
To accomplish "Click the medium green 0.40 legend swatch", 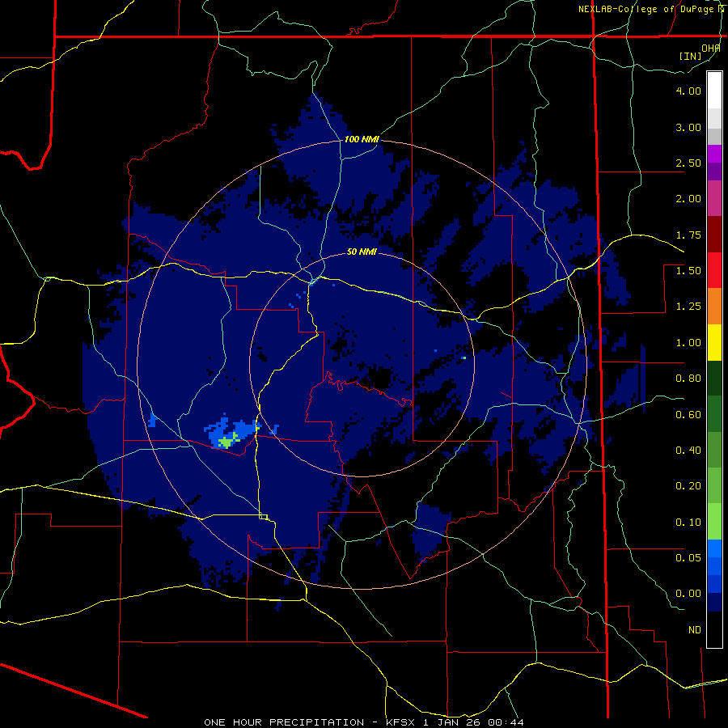I will [714, 450].
